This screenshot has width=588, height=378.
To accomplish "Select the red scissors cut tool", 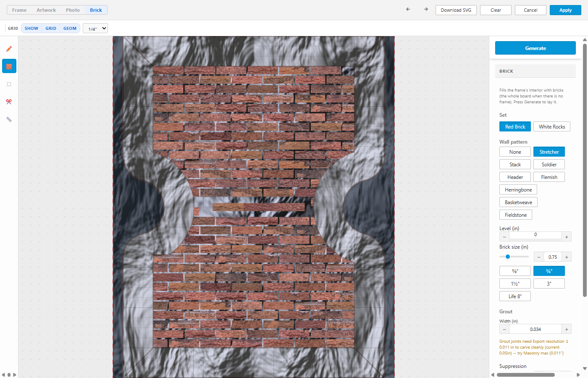I will (x=9, y=102).
